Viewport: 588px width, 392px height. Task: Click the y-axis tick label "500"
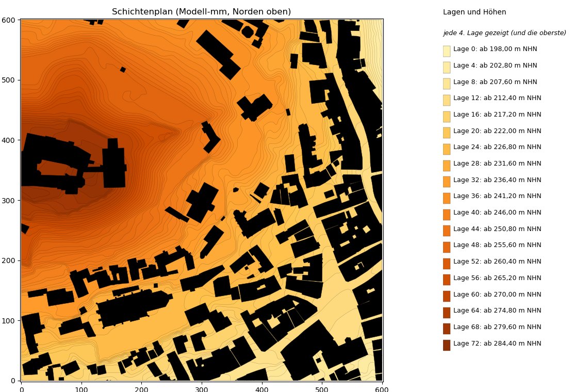coord(8,80)
